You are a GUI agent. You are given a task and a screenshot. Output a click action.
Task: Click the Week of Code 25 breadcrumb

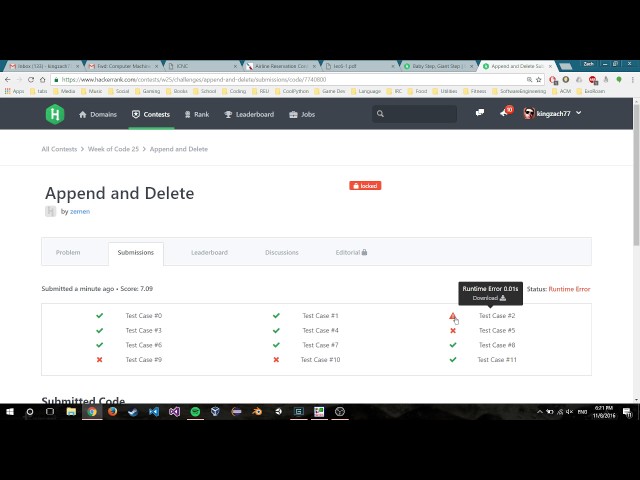tap(113, 149)
